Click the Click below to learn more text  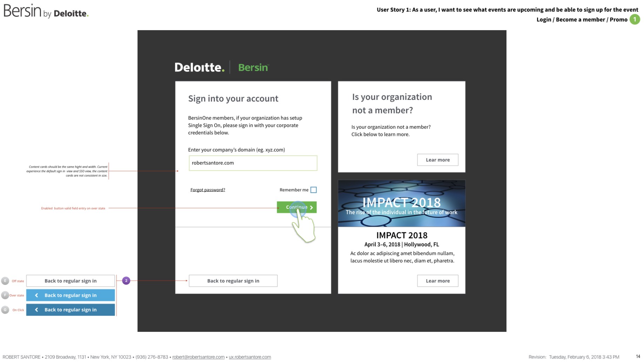pos(381,135)
